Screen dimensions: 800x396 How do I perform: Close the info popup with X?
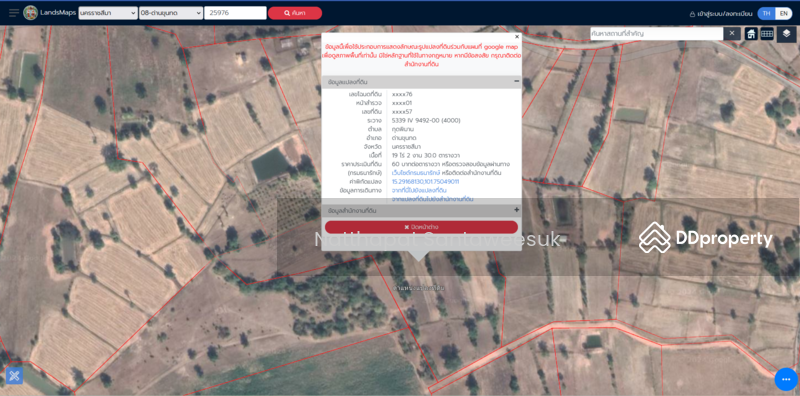[517, 37]
